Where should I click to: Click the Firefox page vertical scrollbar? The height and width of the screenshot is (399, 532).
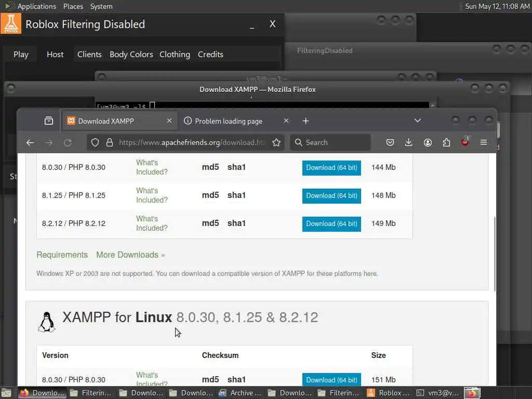coord(495,254)
